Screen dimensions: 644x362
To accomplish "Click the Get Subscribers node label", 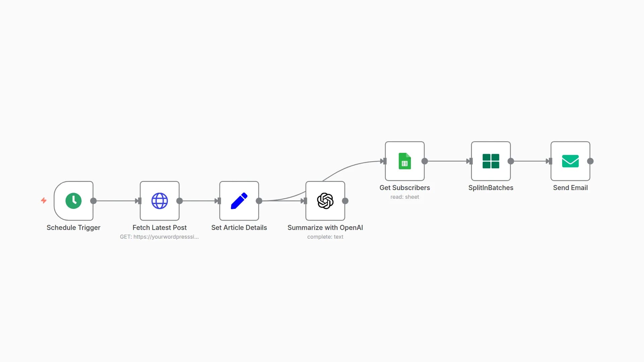I will 405,188.
